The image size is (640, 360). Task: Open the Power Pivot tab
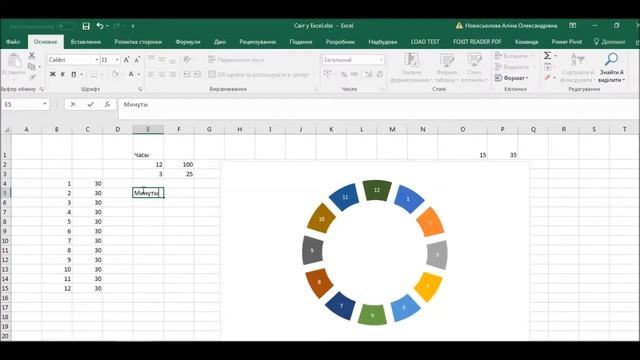[567, 42]
